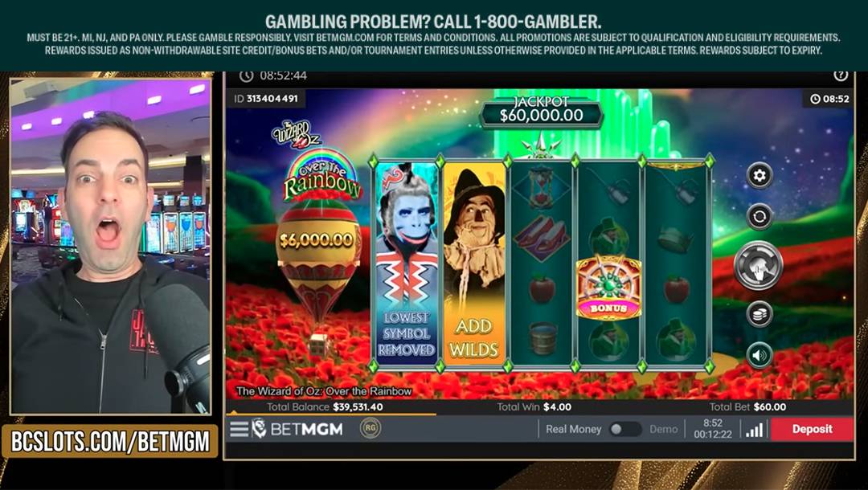Select the Lowest Symbol Removed monkey reel

click(407, 263)
